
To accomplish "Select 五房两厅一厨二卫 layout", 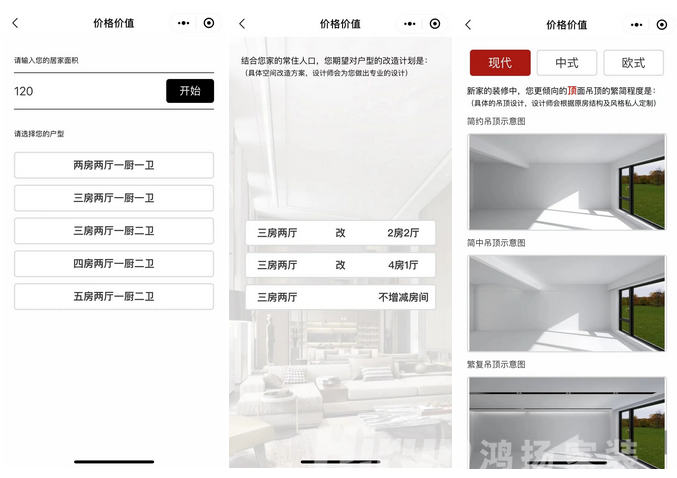I will tap(114, 296).
